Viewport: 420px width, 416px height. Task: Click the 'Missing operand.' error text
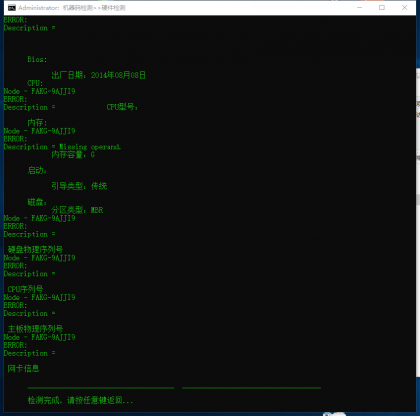pyautogui.click(x=90, y=147)
